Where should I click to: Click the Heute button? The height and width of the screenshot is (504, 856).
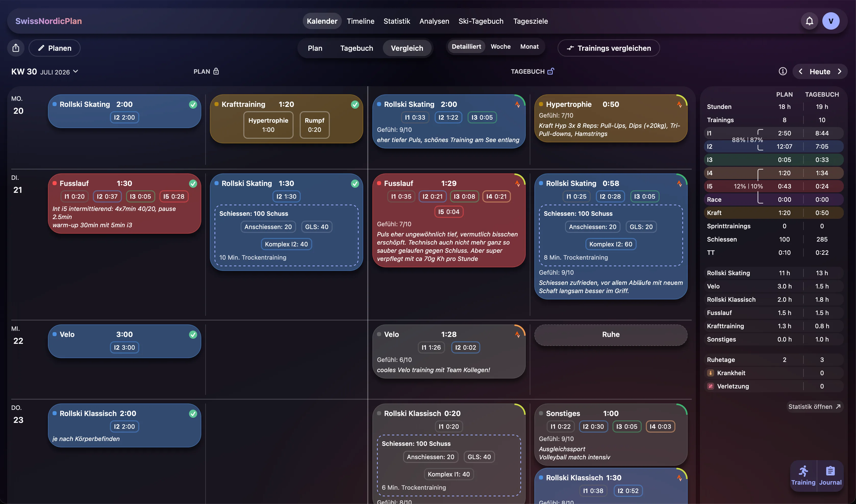click(820, 71)
